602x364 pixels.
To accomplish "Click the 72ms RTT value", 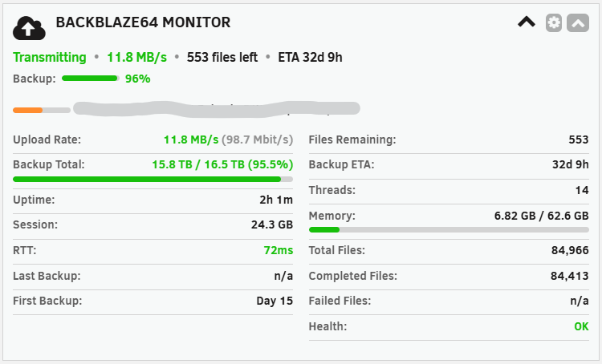I will coord(279,250).
